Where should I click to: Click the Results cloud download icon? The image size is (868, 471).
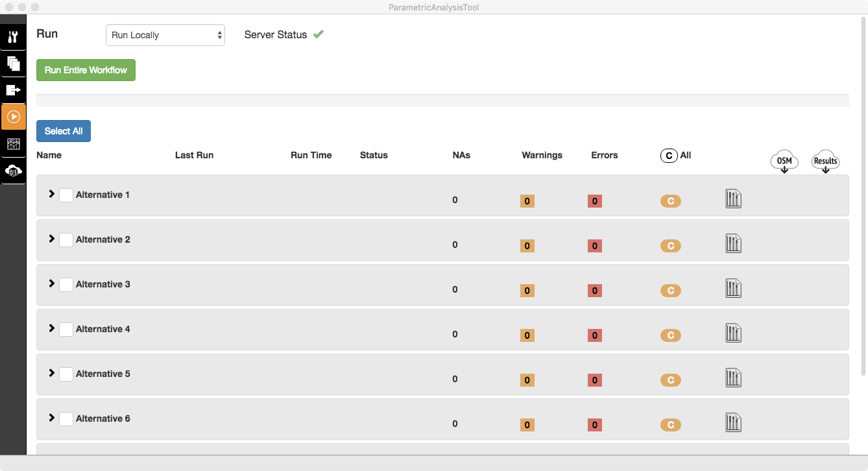[x=825, y=162]
